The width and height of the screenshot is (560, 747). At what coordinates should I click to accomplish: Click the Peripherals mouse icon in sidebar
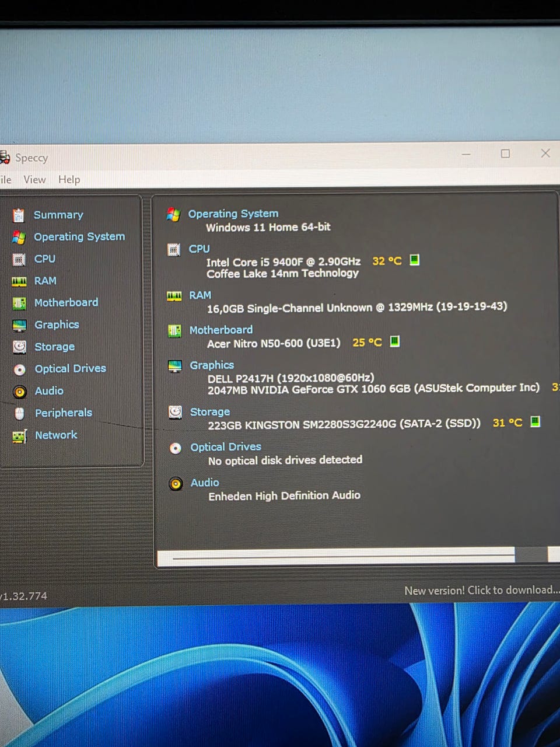coord(19,413)
